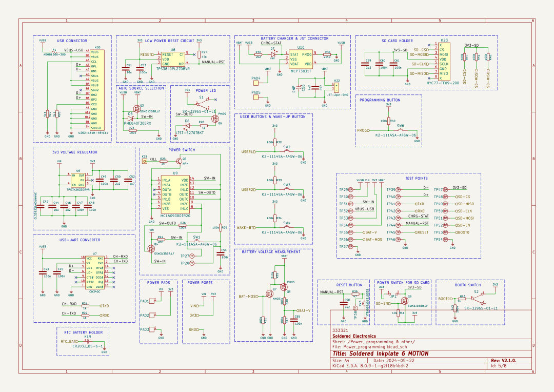Click the "USB CONNECTOR" section title
The height and width of the screenshot is (392, 554).
pyautogui.click(x=72, y=41)
